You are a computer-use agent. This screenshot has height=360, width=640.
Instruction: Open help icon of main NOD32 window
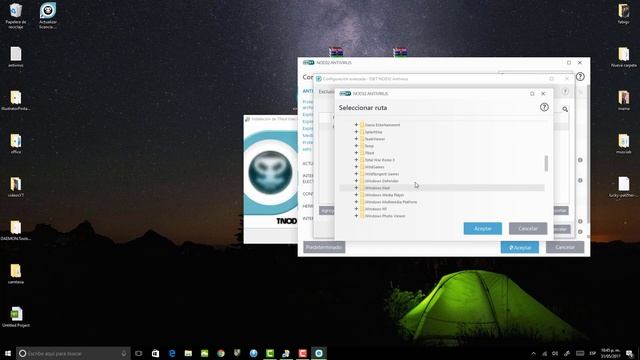(580, 77)
